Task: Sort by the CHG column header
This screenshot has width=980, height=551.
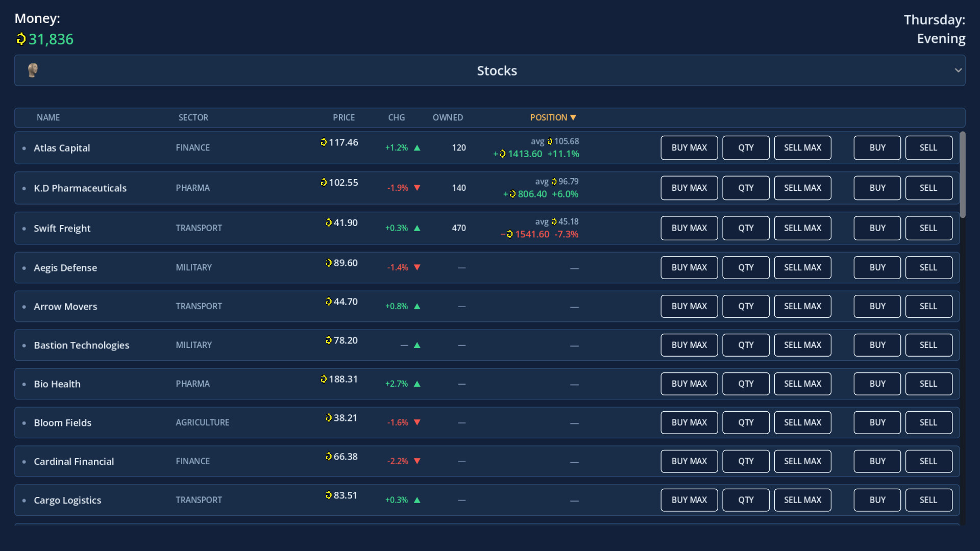Action: pyautogui.click(x=396, y=117)
